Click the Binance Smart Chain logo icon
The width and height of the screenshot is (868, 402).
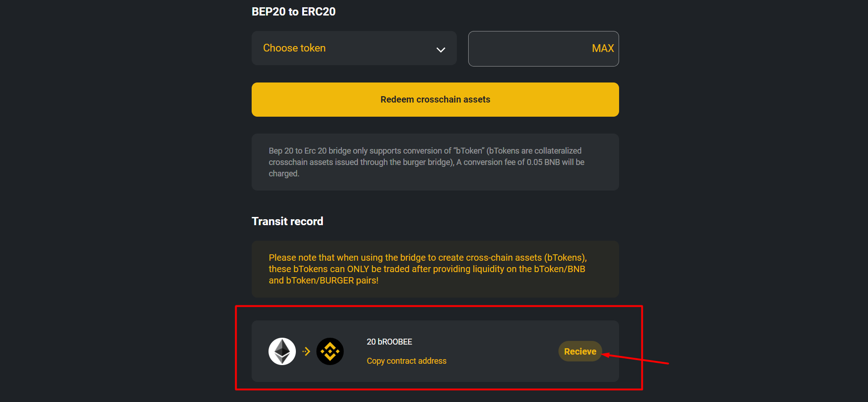330,351
